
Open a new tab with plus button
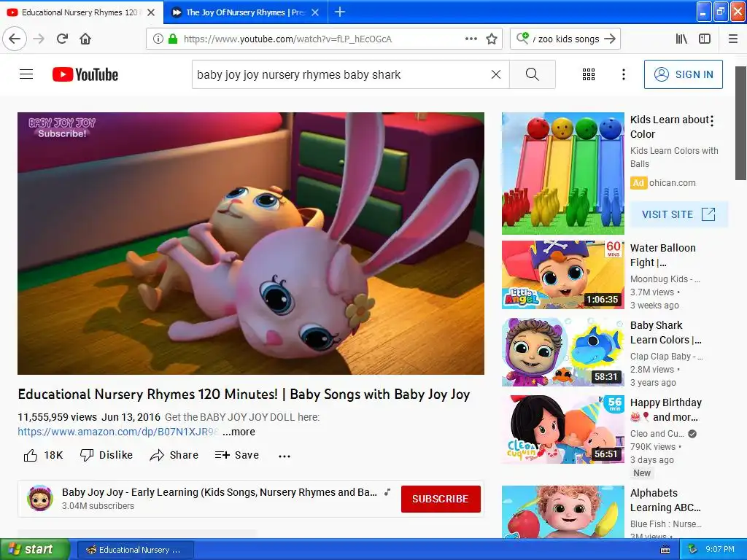pos(340,12)
